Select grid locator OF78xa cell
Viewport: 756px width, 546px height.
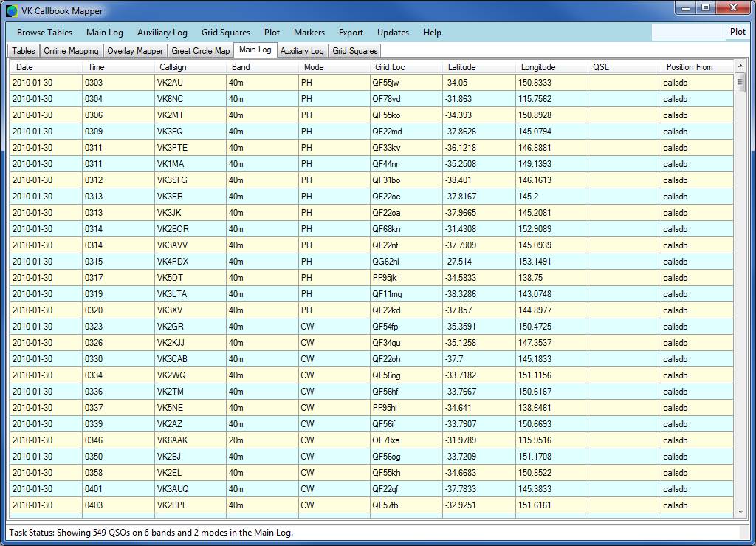[407, 440]
